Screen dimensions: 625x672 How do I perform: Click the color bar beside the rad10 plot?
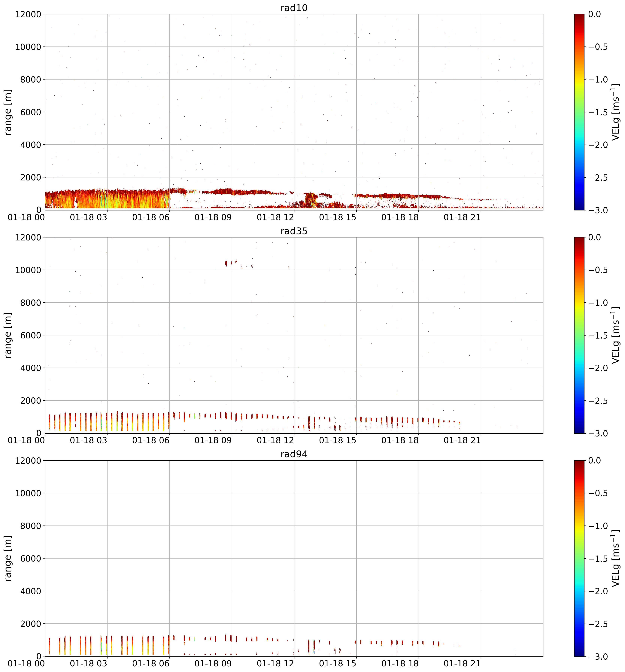(x=579, y=112)
